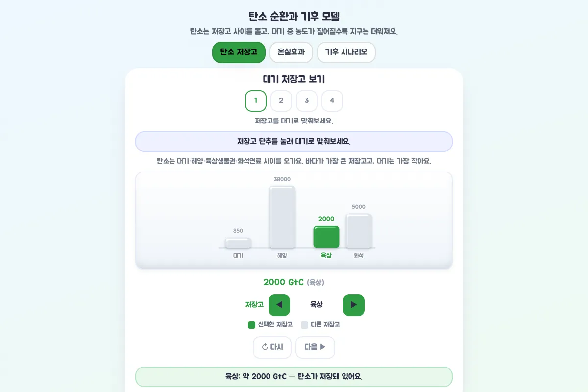
Task: Click the 대기 bar labeled 850
Action: (x=238, y=243)
